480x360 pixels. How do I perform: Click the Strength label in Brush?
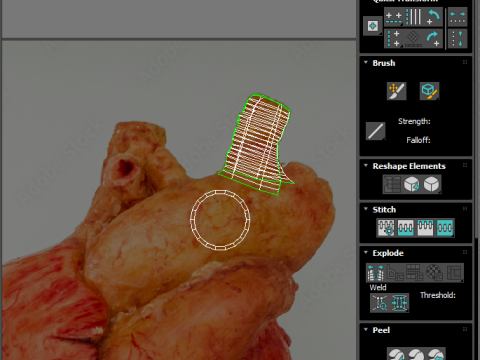tap(414, 121)
